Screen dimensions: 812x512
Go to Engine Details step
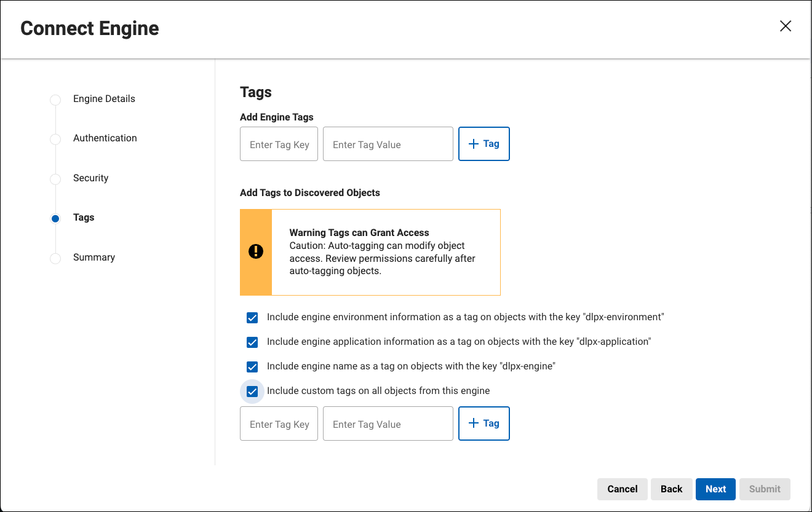(x=104, y=99)
